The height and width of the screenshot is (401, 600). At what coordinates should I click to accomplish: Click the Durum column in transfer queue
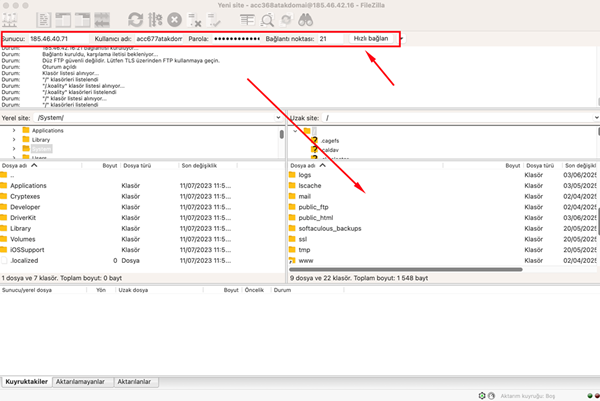(282, 290)
